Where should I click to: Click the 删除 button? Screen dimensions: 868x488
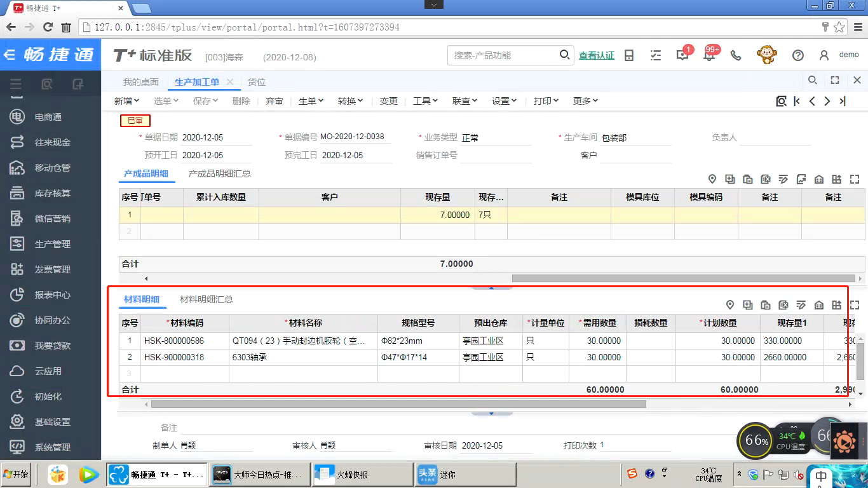241,101
